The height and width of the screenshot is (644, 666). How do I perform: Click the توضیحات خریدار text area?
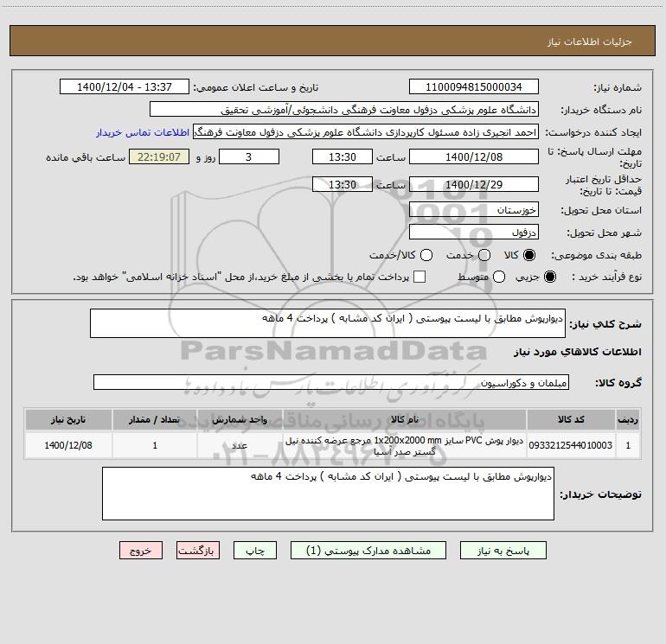(x=328, y=494)
